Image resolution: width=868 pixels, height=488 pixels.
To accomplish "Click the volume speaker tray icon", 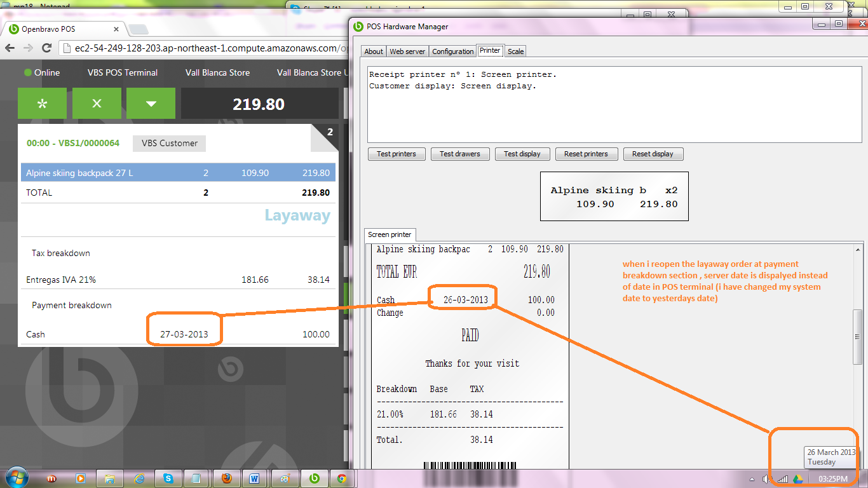I will [x=768, y=478].
